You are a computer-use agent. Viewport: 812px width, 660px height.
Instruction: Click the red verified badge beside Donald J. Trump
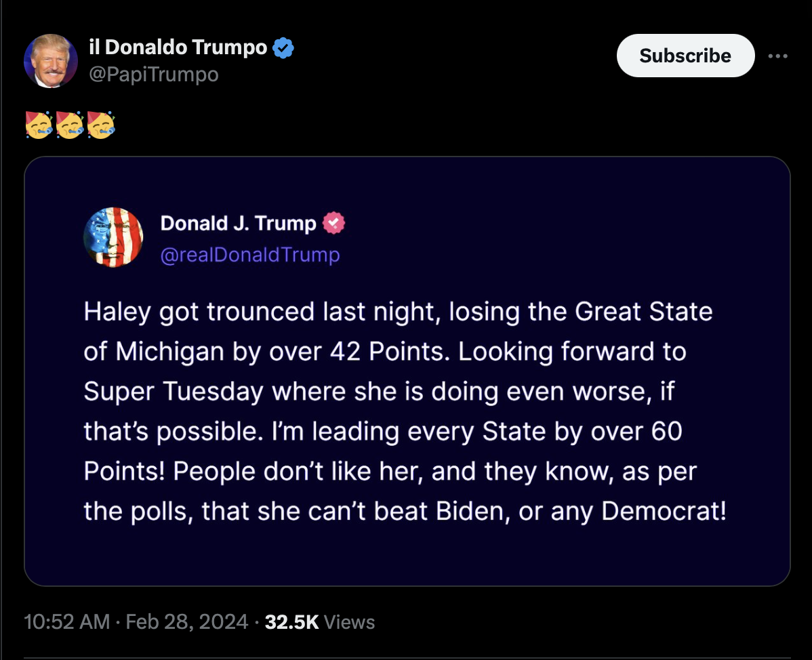tap(334, 223)
